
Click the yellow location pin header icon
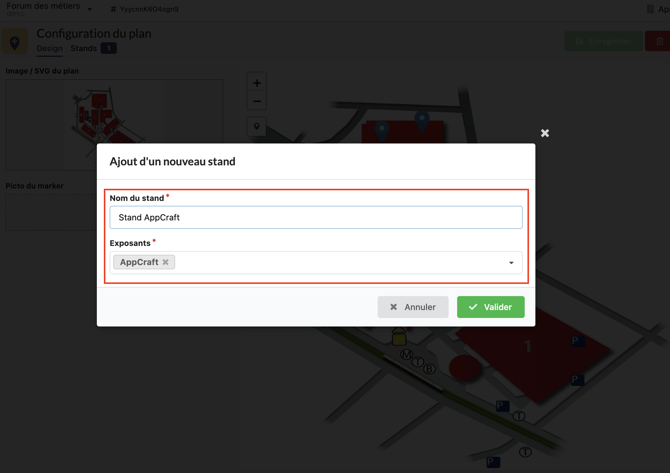pos(15,42)
